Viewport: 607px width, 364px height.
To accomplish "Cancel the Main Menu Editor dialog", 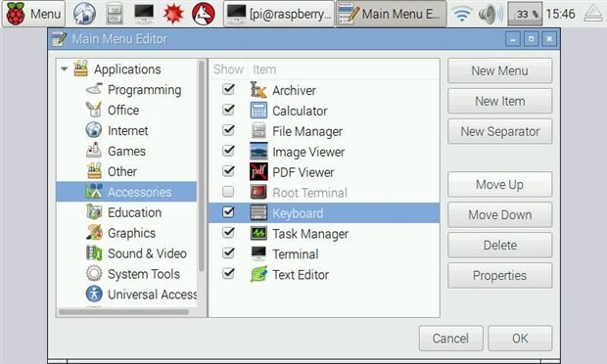I will [x=451, y=339].
